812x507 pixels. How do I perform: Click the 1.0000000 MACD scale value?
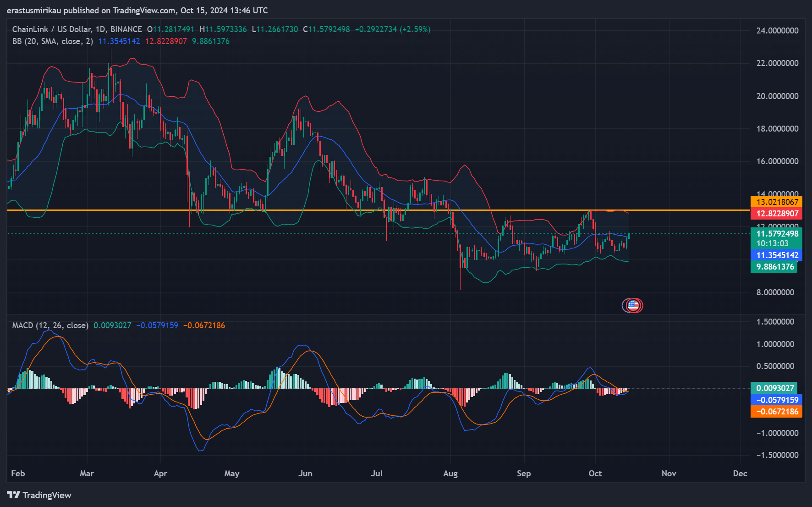(775, 344)
